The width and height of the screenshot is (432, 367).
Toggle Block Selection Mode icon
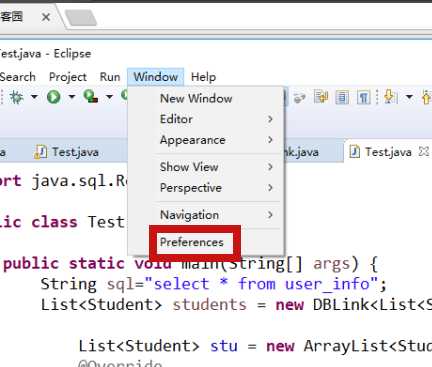pos(342,97)
